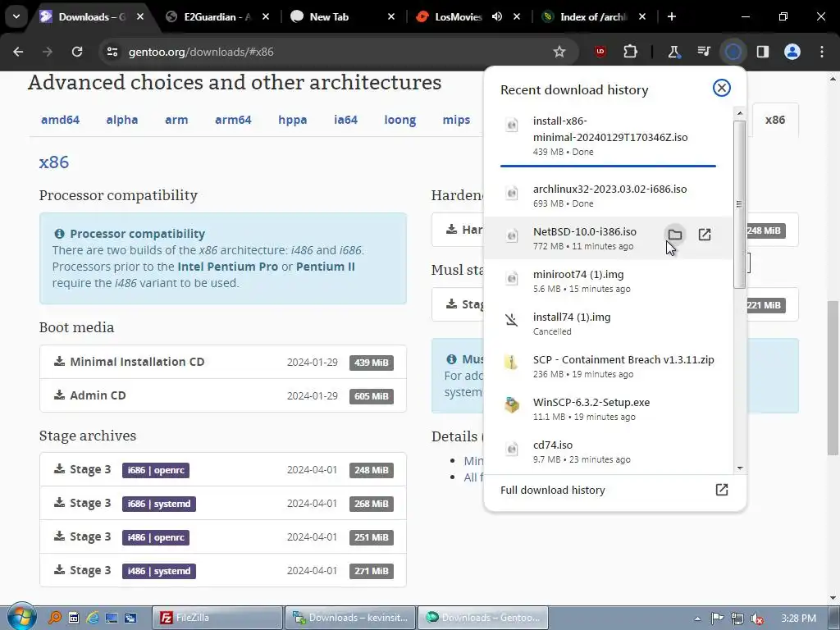Show hidden system tray icons arrow
This screenshot has height=630, width=840.
click(x=697, y=619)
